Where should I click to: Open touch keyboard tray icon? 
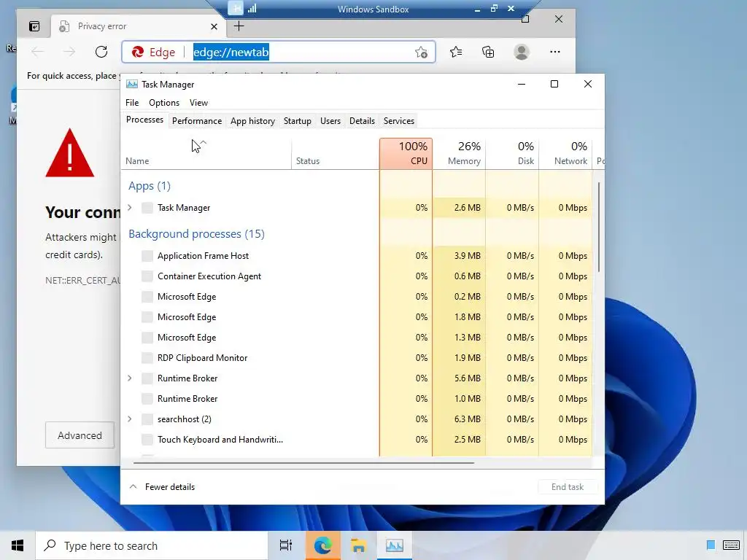click(731, 545)
